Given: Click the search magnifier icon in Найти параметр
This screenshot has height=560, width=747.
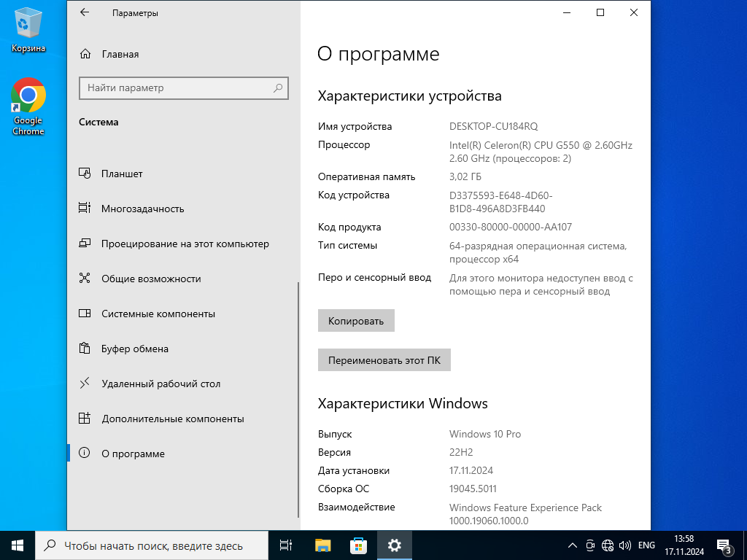Looking at the screenshot, I should coord(278,87).
